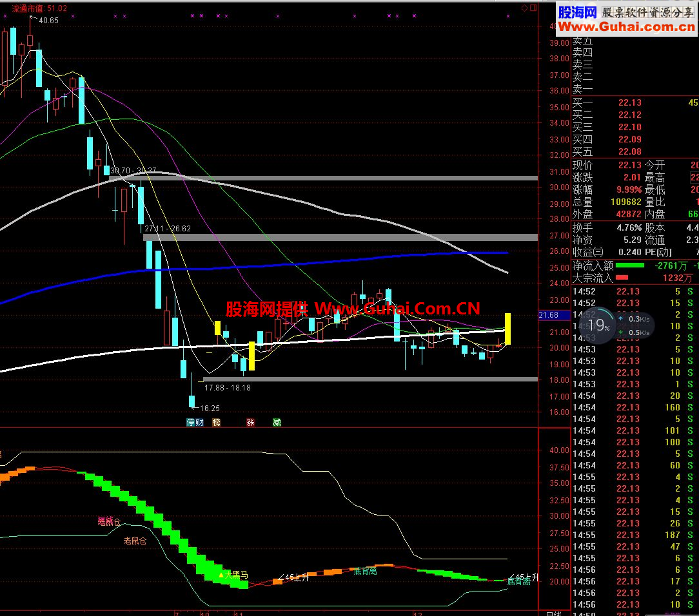Click the 40.65 high price annotation
The height and width of the screenshot is (616, 699).
tap(48, 21)
